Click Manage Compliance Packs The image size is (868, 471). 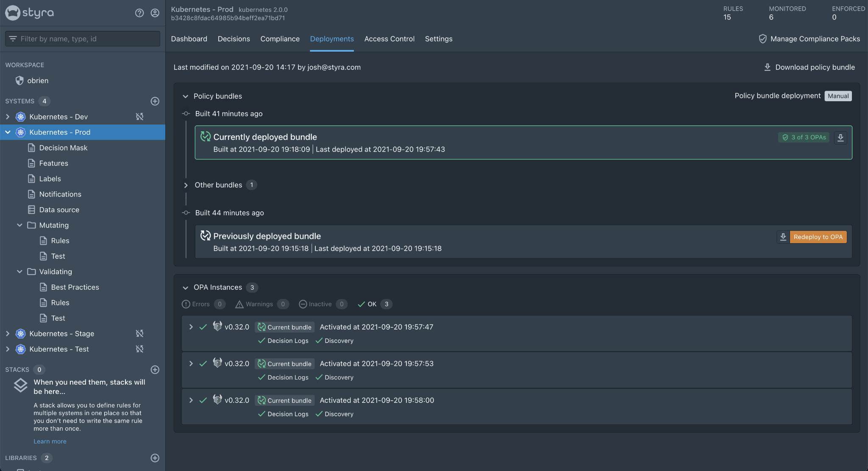click(x=809, y=39)
